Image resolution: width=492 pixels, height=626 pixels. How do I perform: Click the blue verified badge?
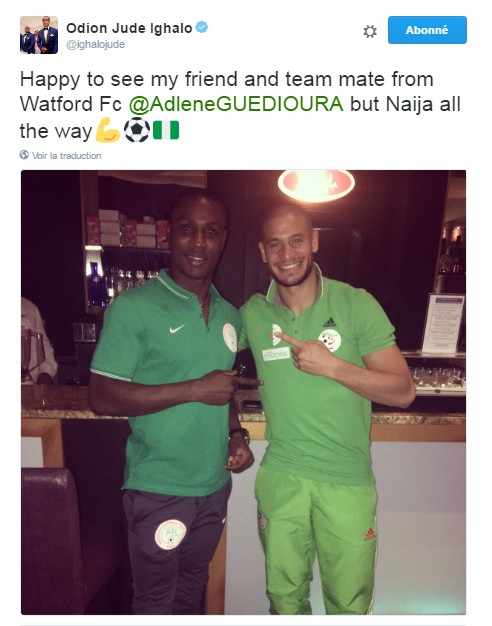coord(202,28)
